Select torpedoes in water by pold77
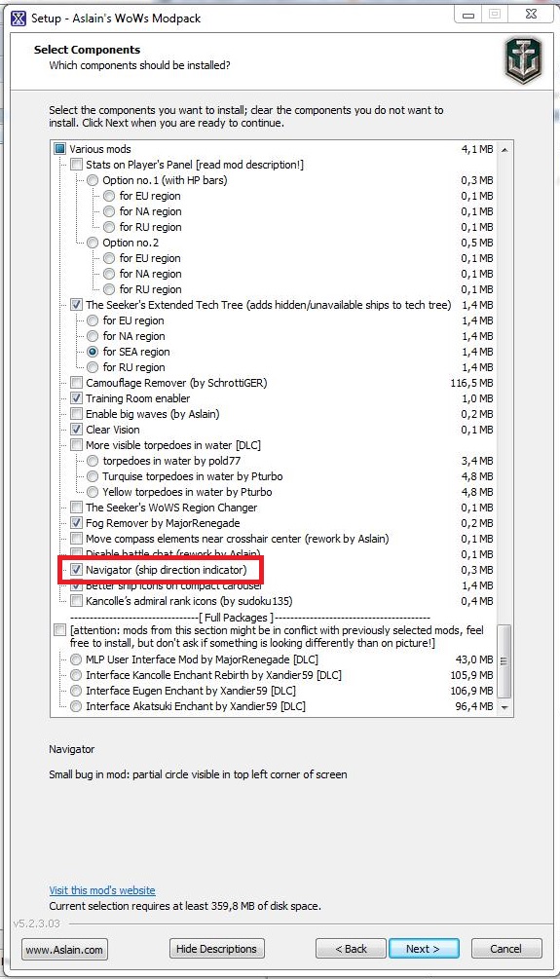 pos(93,462)
